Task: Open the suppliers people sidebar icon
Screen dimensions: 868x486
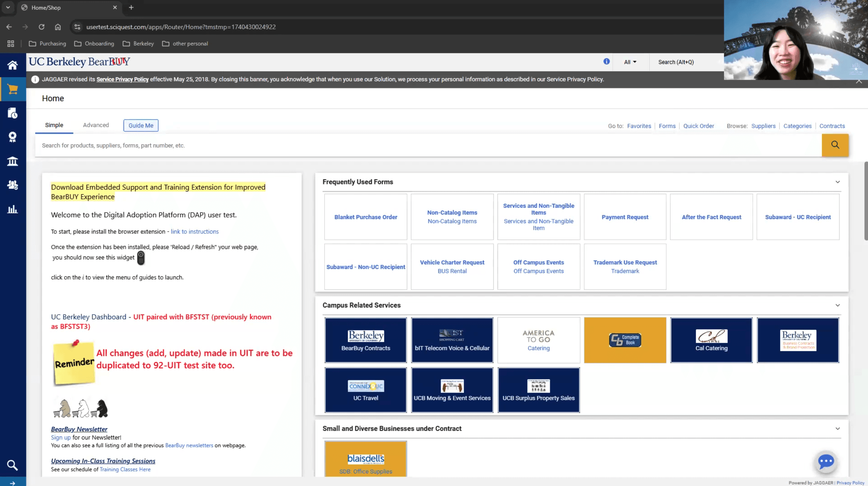Action: click(13, 185)
